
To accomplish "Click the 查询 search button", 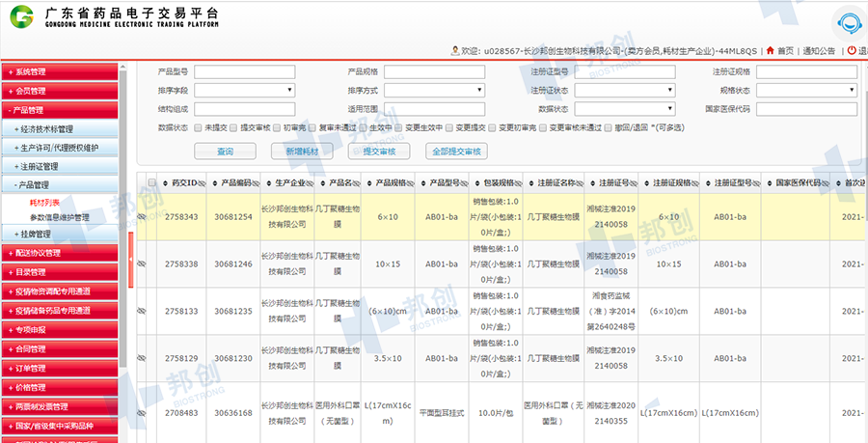I will click(x=225, y=151).
